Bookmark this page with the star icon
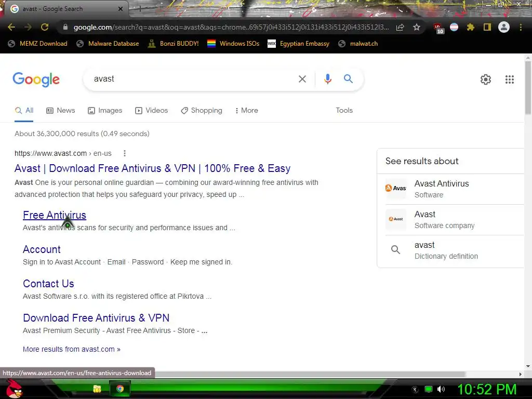The width and height of the screenshot is (532, 399). tap(417, 27)
